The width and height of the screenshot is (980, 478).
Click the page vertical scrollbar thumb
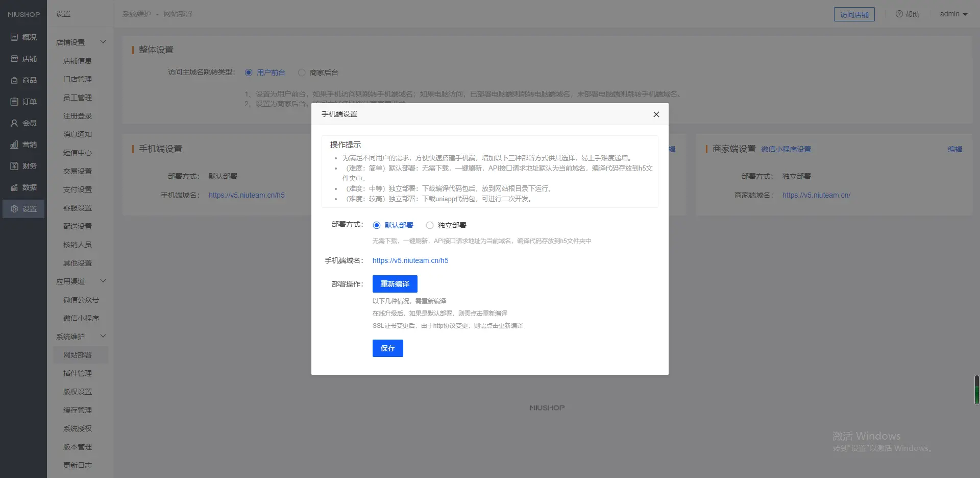pos(976,390)
